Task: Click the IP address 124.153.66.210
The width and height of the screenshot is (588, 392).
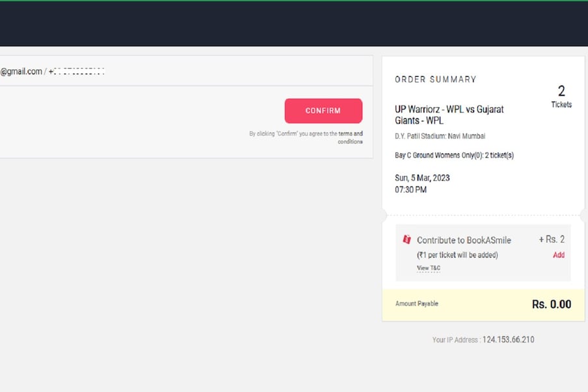Action: [508, 339]
